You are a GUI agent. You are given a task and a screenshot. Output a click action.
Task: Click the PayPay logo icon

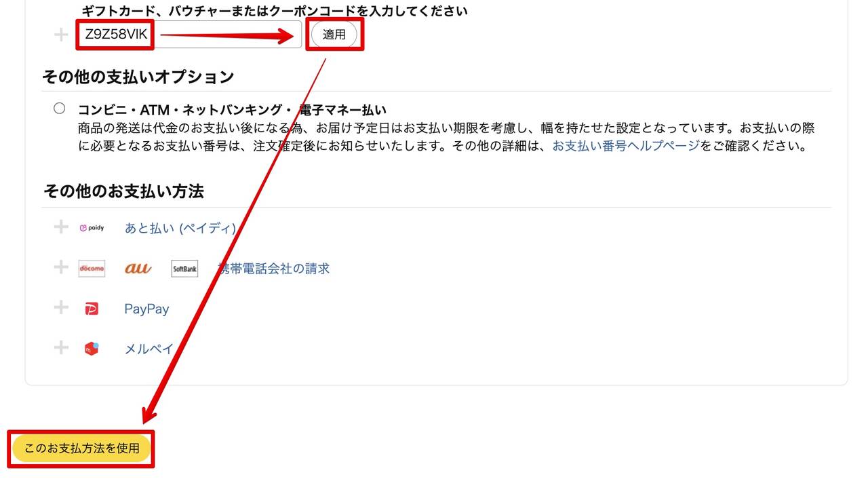[x=92, y=309]
